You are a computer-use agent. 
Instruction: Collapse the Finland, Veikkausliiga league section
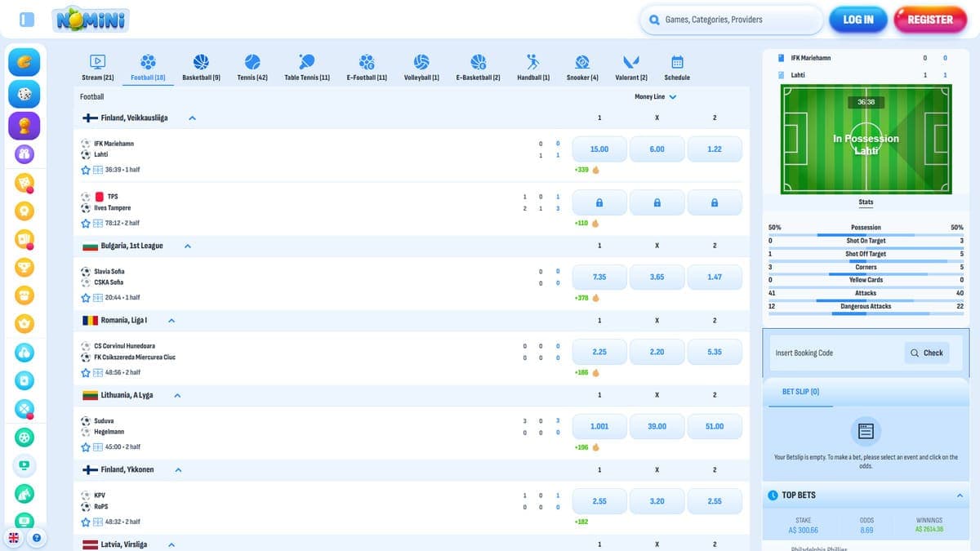pyautogui.click(x=193, y=118)
